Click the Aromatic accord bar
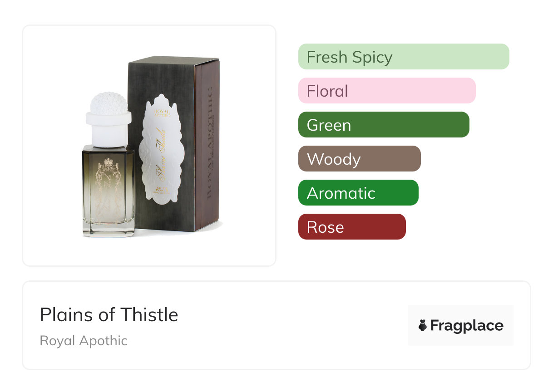The image size is (553, 392). pos(358,193)
